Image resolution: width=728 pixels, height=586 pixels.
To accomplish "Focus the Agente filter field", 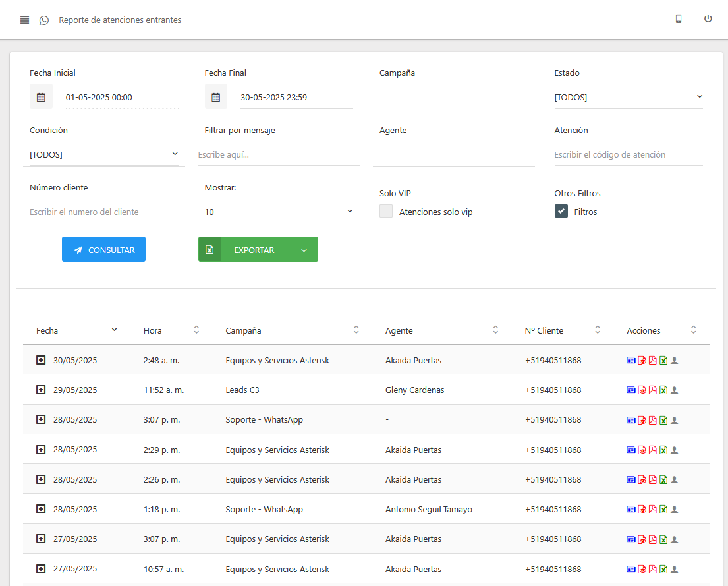I will [x=454, y=155].
